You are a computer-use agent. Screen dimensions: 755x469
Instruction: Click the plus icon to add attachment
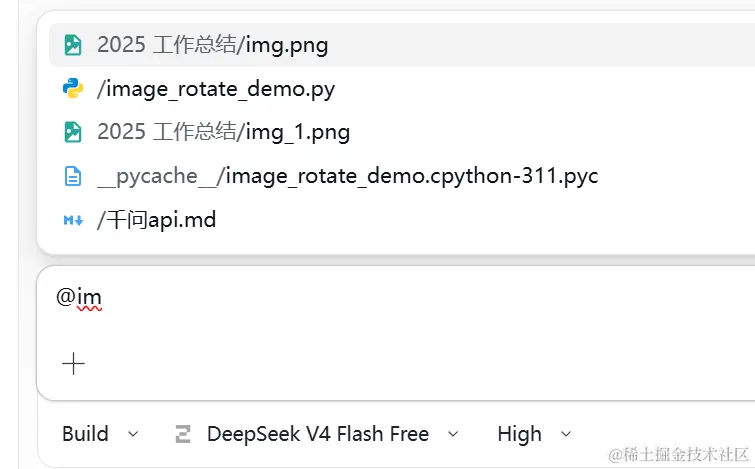pyautogui.click(x=74, y=364)
